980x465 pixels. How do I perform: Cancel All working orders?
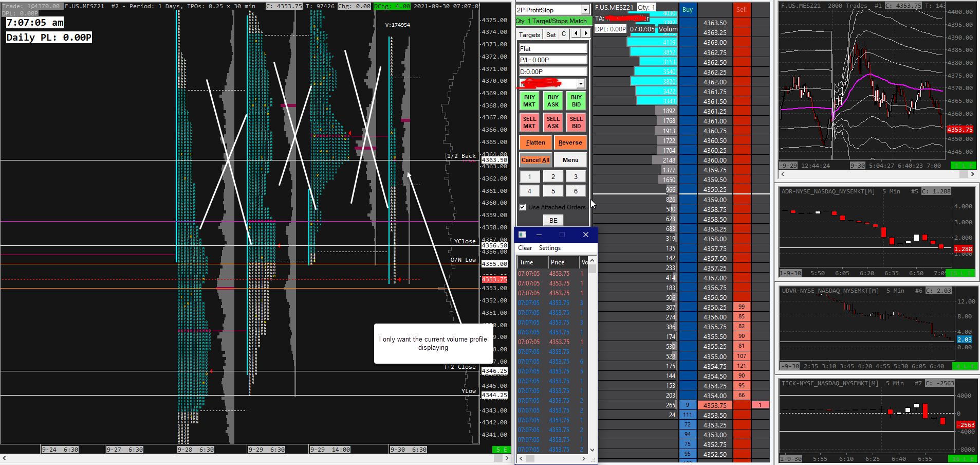tap(535, 160)
